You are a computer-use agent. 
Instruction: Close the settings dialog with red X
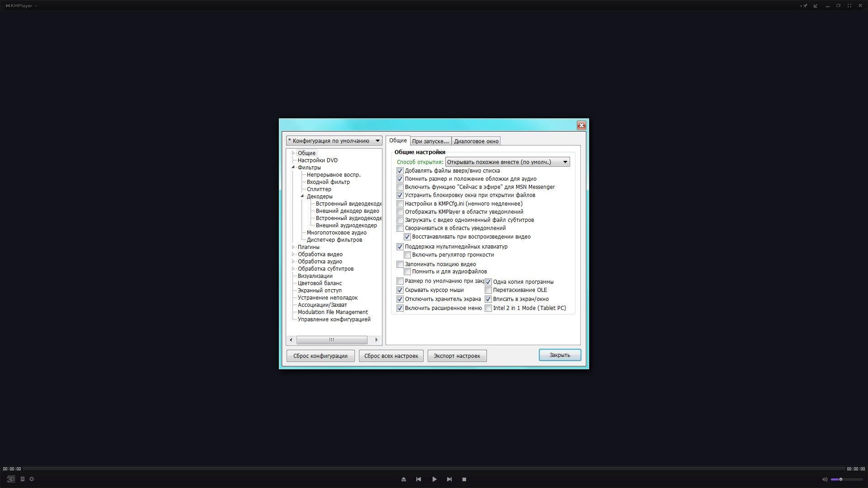581,126
